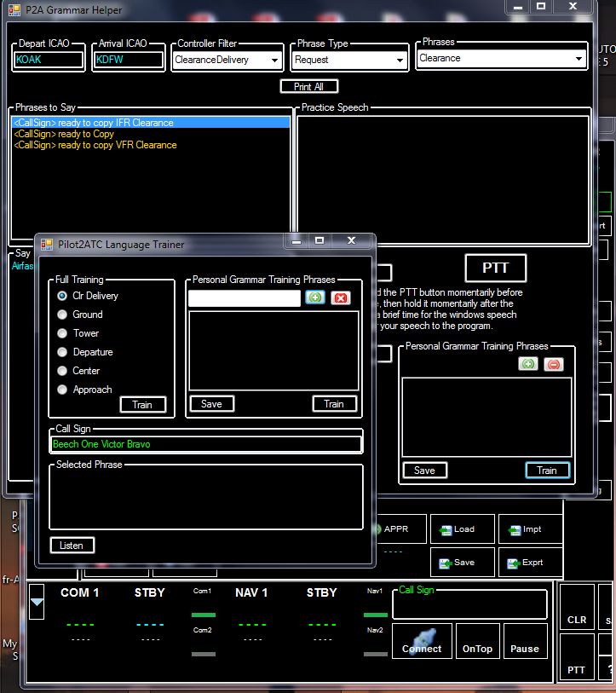
Task: Click the Call Sign field Beech One Victor Bravo
Action: (206, 444)
